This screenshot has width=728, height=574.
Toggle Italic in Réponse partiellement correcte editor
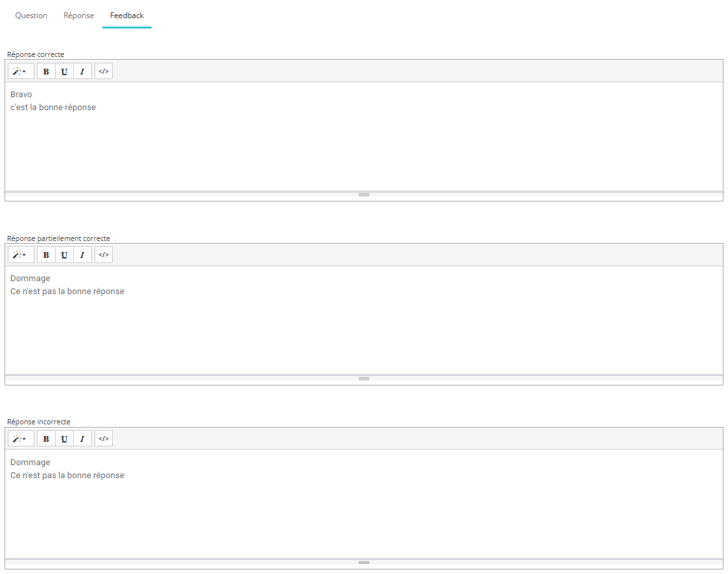[82, 255]
